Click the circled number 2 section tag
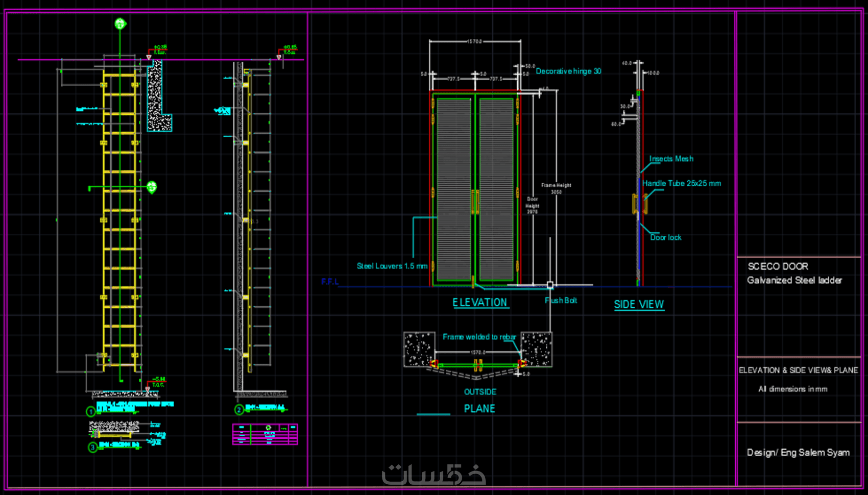The height and width of the screenshot is (495, 868). [239, 409]
